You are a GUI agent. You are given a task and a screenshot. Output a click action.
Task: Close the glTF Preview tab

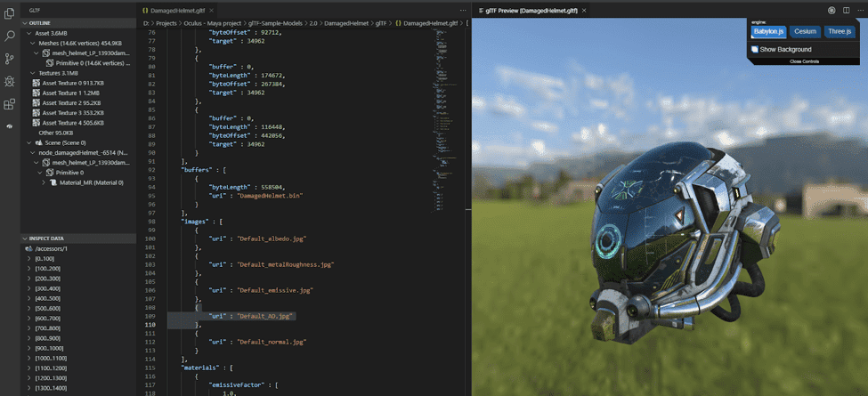pyautogui.click(x=584, y=10)
